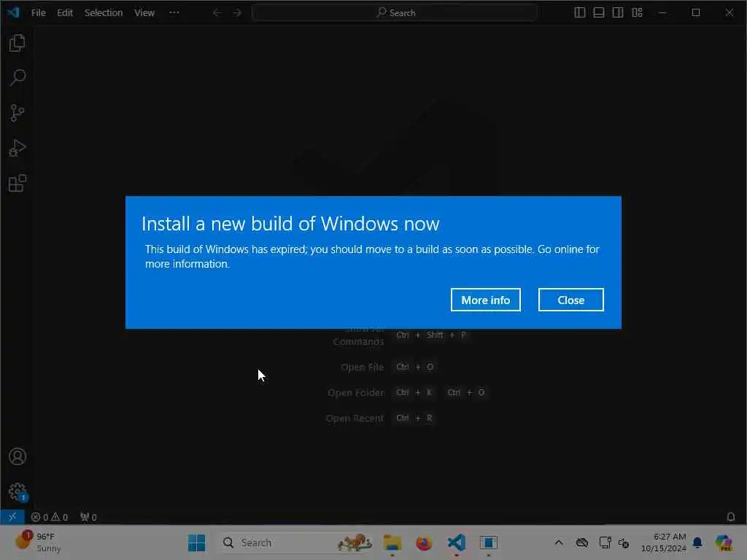
Task: Toggle secondary side bar layout icon
Action: (618, 12)
